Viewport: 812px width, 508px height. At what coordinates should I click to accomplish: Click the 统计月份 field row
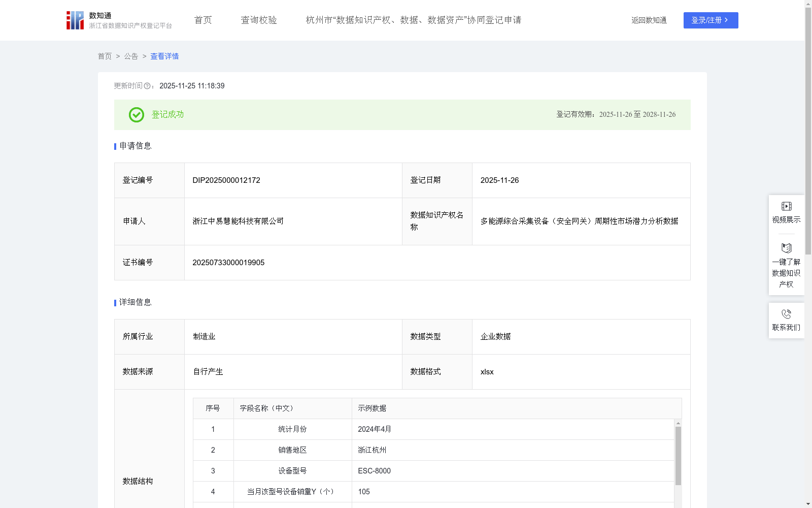[433, 429]
